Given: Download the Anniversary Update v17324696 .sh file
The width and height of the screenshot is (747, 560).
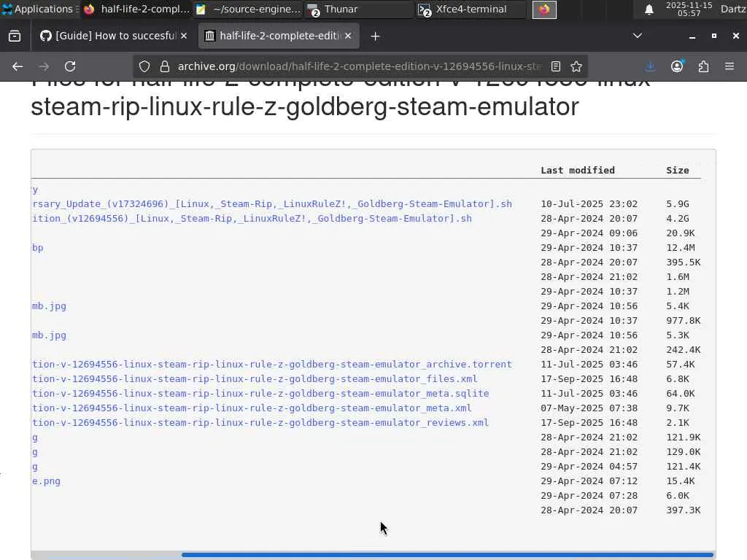Looking at the screenshot, I should point(272,204).
